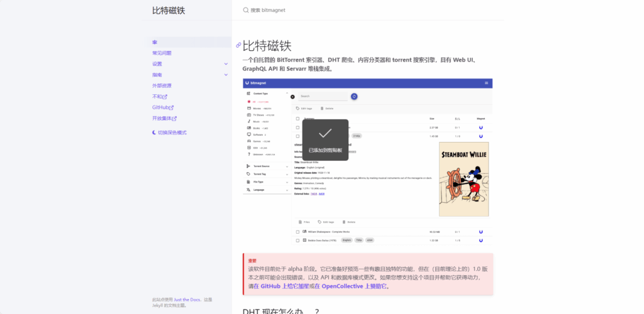Click the hamburger menu in the bitmagnet screenshot header
This screenshot has width=644, height=314.
(487, 83)
